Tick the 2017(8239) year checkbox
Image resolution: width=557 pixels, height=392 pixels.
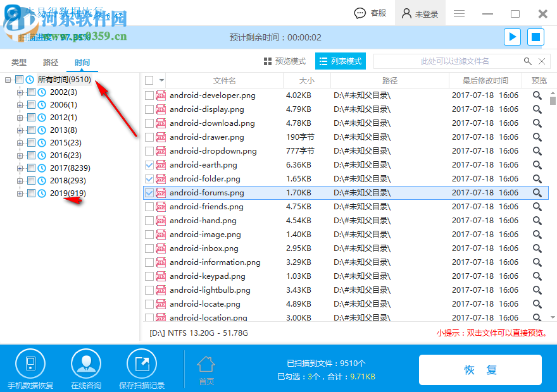31,168
